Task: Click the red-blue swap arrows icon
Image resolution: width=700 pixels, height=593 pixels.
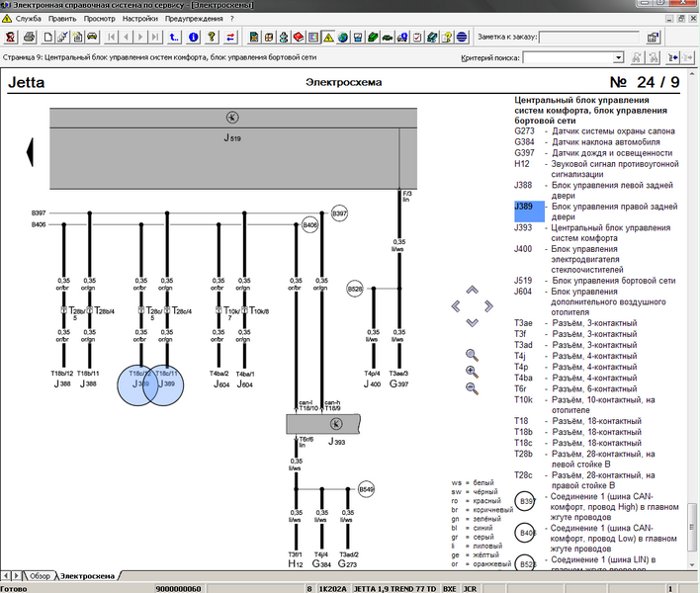Action: (230, 37)
